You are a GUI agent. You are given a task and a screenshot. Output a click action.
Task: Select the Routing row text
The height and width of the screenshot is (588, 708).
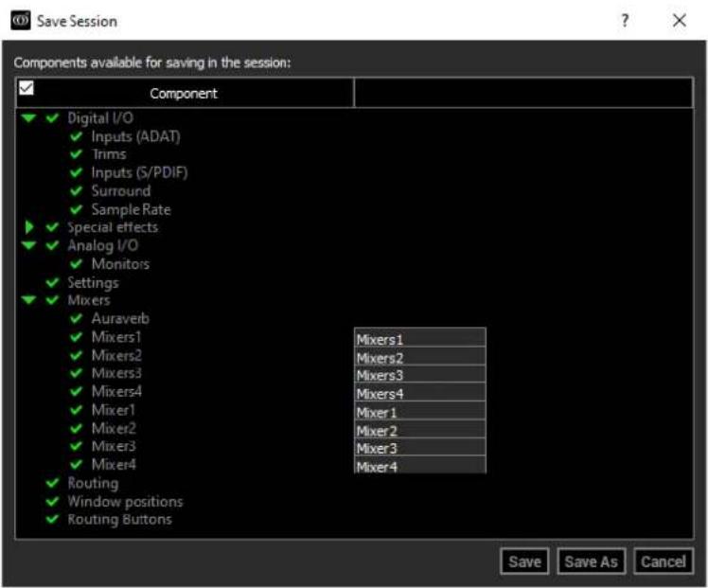tap(93, 483)
